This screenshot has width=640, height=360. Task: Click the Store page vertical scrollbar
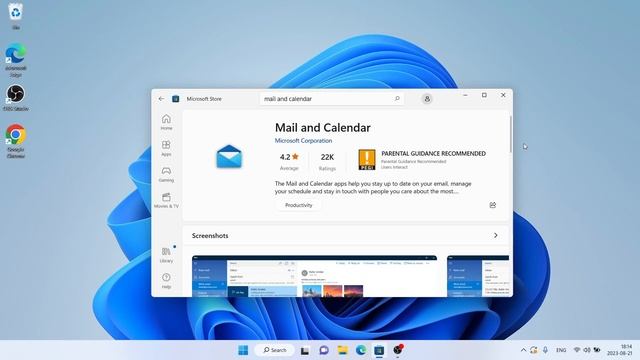click(x=510, y=135)
